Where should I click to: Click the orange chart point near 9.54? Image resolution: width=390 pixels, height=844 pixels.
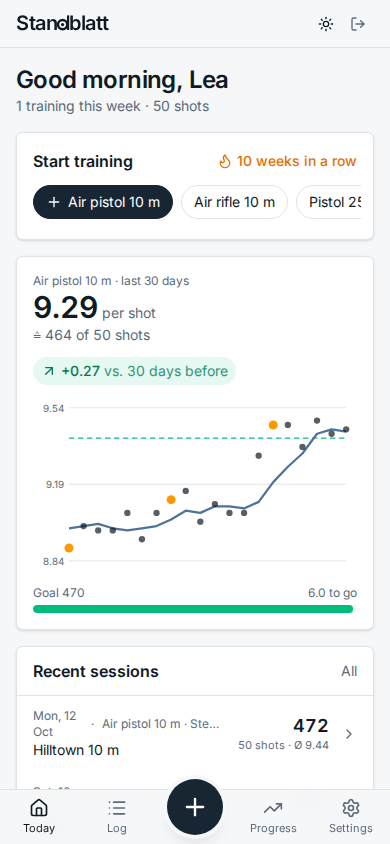click(273, 425)
